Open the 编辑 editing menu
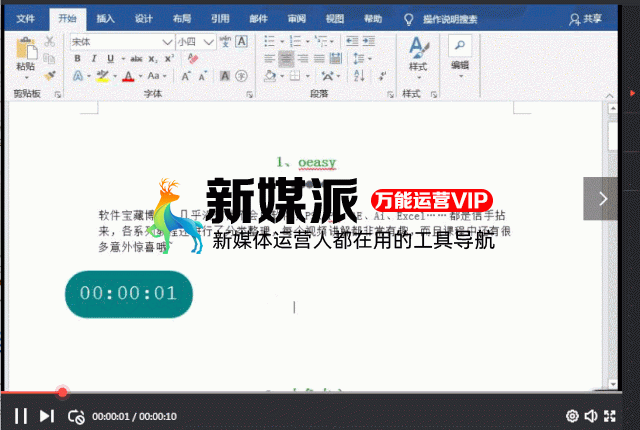Image resolution: width=640 pixels, height=430 pixels. pyautogui.click(x=460, y=57)
